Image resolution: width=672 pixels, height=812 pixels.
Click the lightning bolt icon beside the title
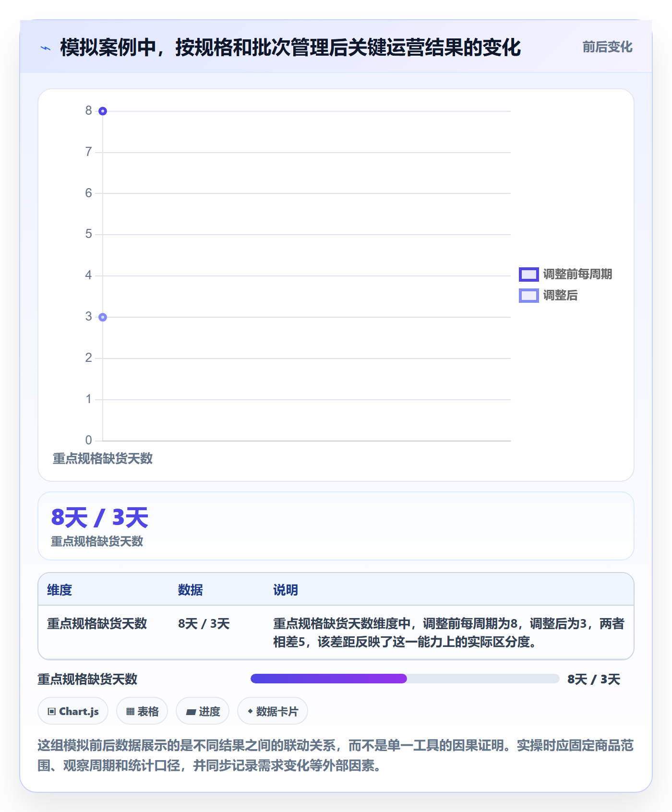[x=46, y=48]
